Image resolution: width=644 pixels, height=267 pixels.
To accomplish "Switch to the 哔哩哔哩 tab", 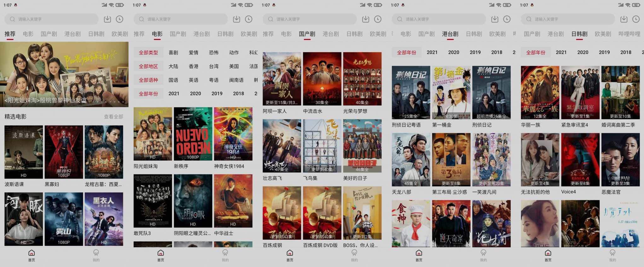I will 629,34.
